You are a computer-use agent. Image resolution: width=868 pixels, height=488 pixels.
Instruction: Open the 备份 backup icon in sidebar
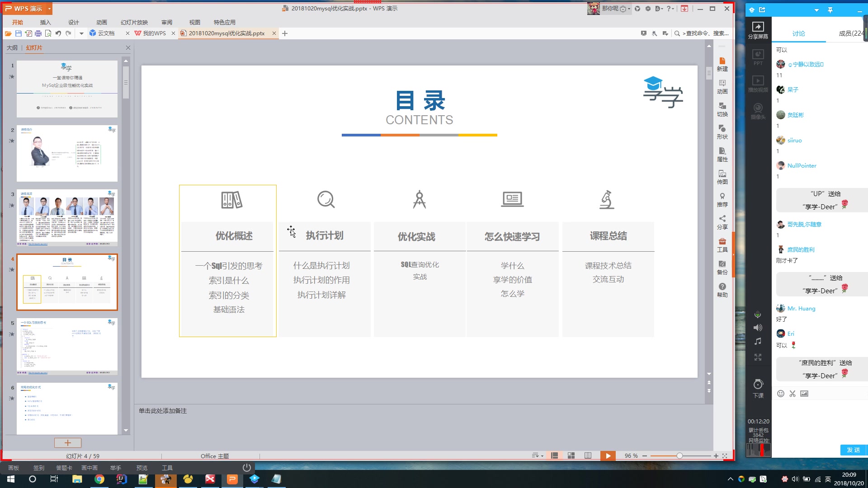[722, 267]
